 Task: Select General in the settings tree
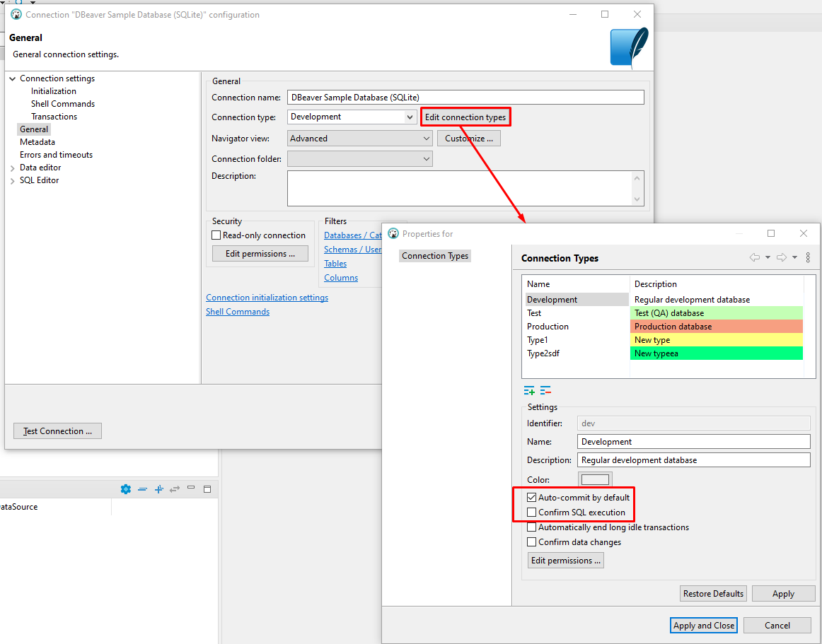(x=34, y=129)
